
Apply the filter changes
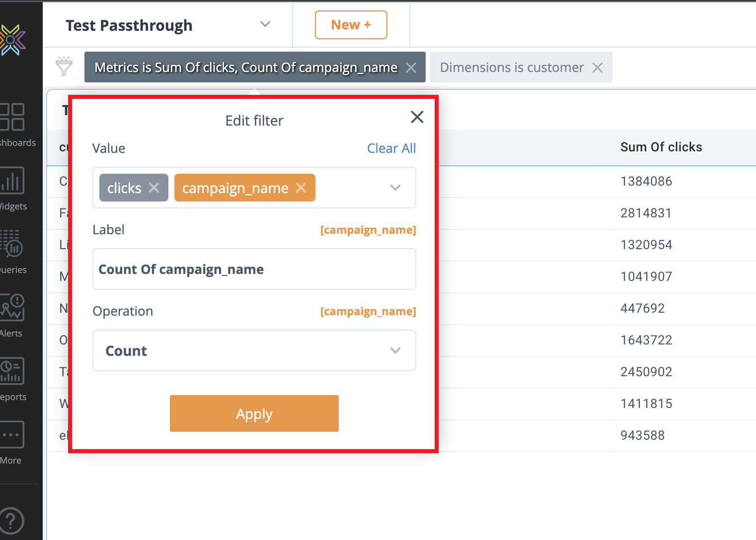click(254, 413)
